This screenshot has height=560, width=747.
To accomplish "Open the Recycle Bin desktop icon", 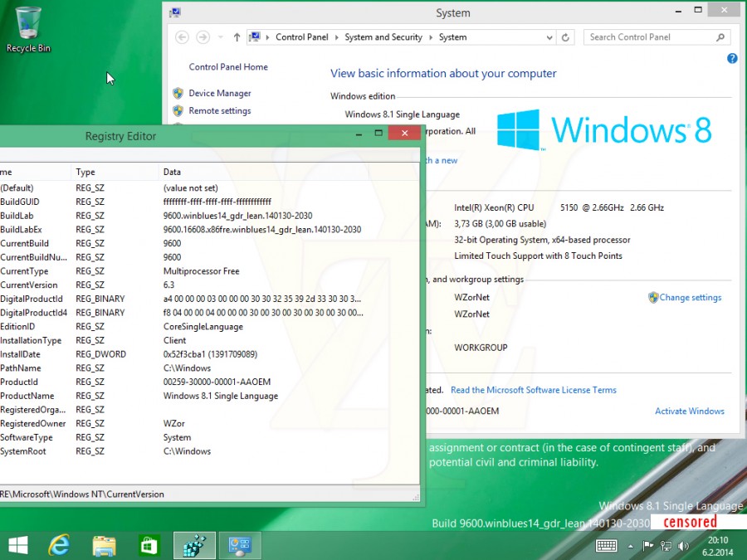I will tap(28, 30).
